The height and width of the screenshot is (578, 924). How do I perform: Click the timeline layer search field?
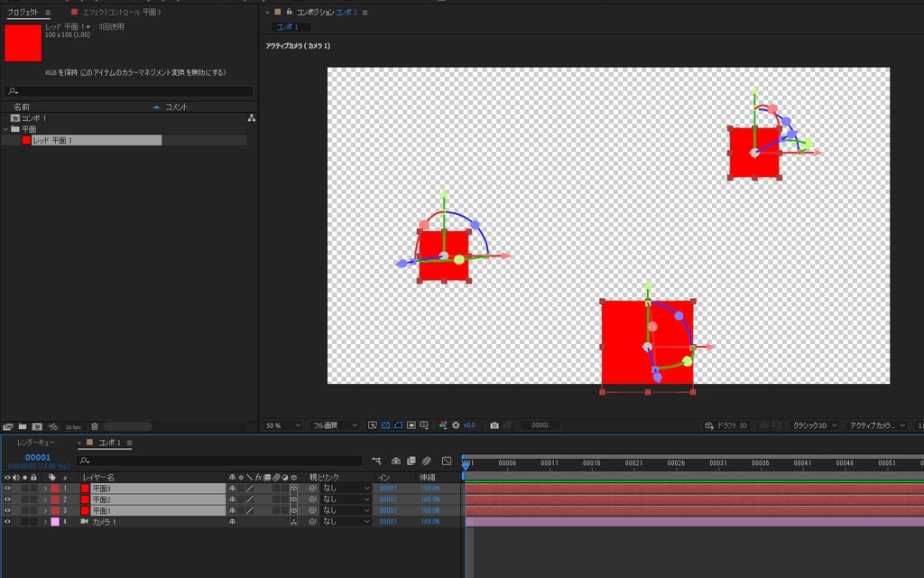219,461
